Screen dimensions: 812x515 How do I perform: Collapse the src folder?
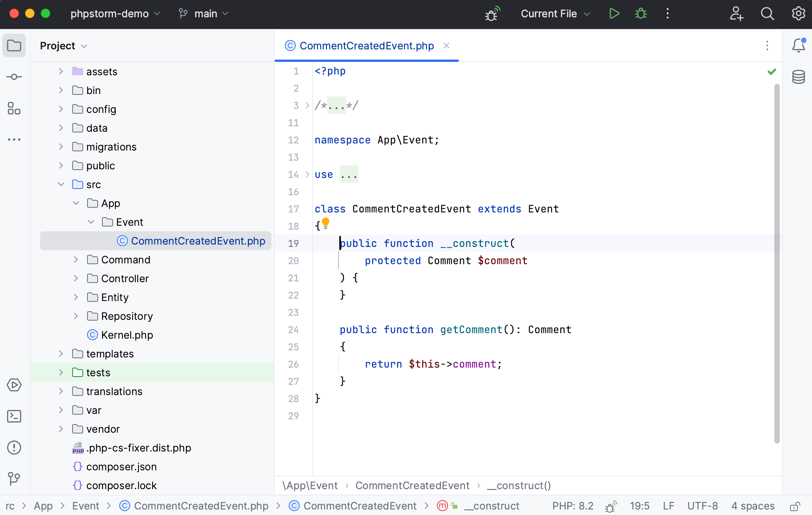pos(61,184)
